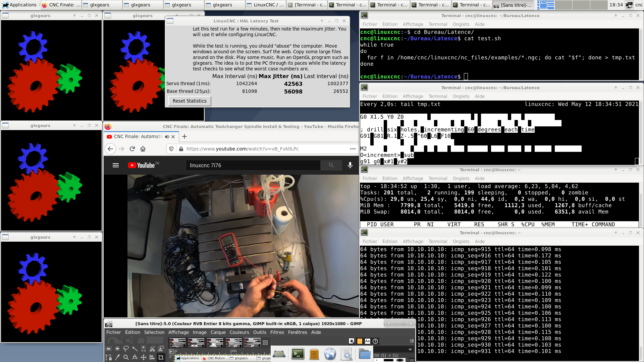Image resolution: width=644 pixels, height=362 pixels.
Task: Switch to first GIMP image thumbnail tab
Action: point(177,342)
